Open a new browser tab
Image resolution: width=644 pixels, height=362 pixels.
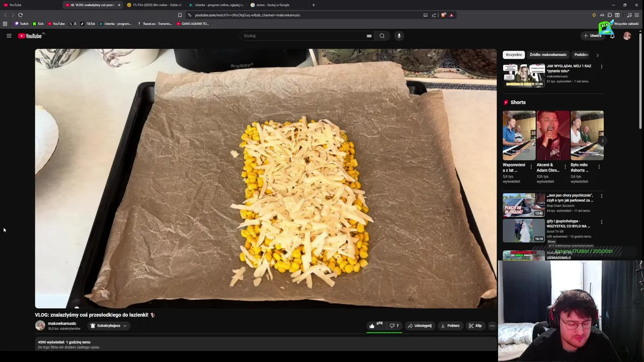(313, 5)
